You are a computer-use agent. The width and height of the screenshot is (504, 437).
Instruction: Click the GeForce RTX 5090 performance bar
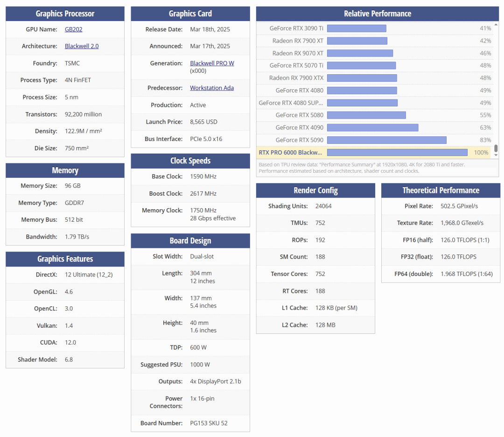pyautogui.click(x=387, y=140)
